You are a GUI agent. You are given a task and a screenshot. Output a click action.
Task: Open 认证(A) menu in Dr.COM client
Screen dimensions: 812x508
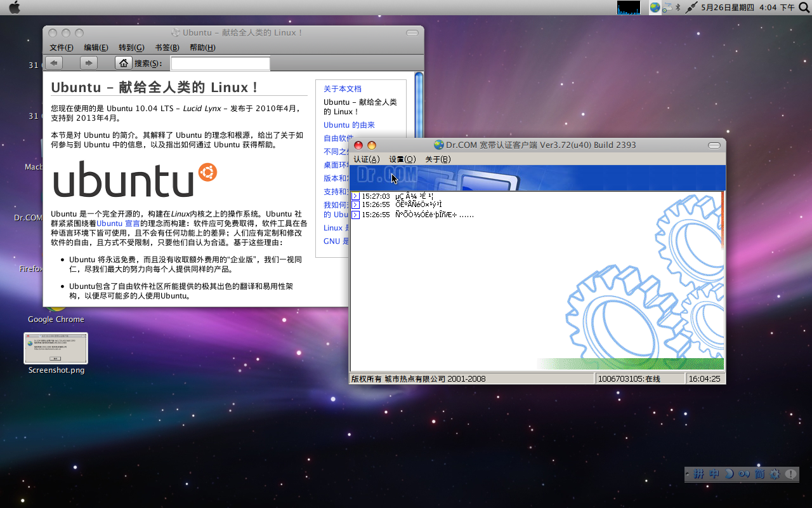tap(366, 159)
